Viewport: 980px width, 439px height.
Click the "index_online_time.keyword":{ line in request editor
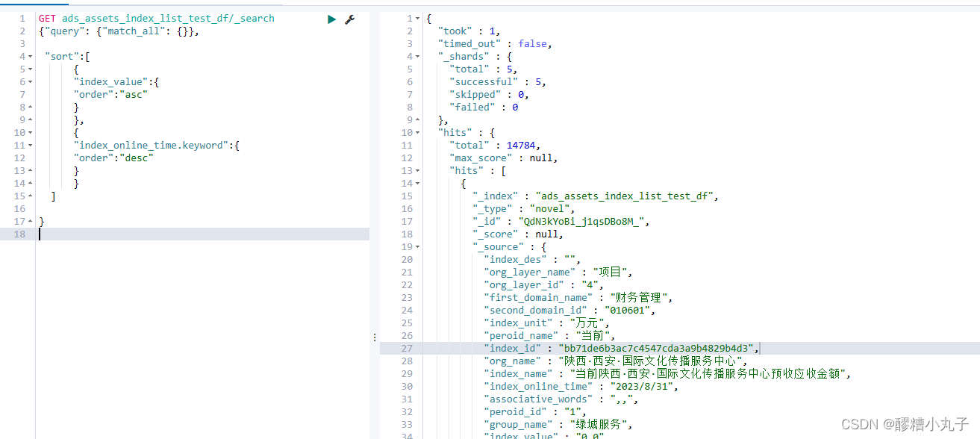pos(157,146)
